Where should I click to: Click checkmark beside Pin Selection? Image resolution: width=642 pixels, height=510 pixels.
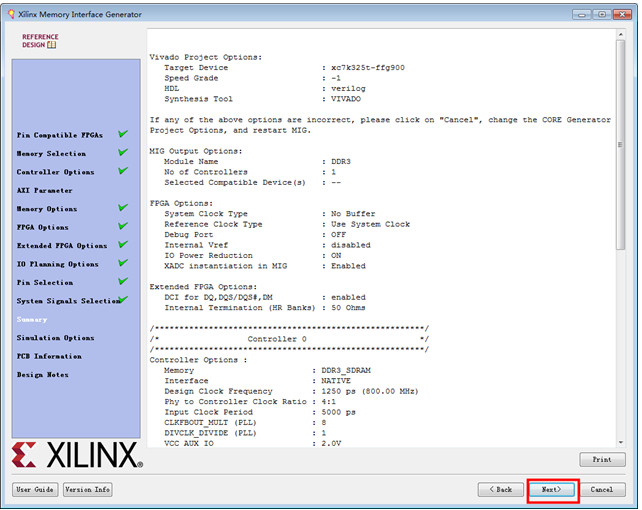click(x=123, y=281)
